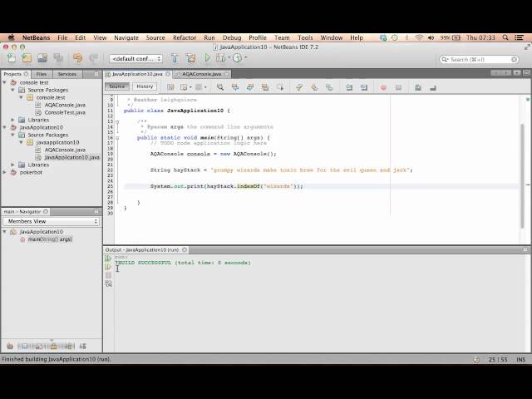Click the Uncomment lines icon
Viewport: 532px width, 399px height.
pos(433,87)
